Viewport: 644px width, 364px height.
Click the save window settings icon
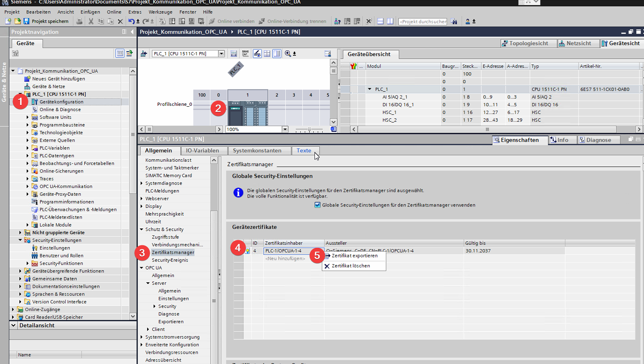[x=328, y=53]
